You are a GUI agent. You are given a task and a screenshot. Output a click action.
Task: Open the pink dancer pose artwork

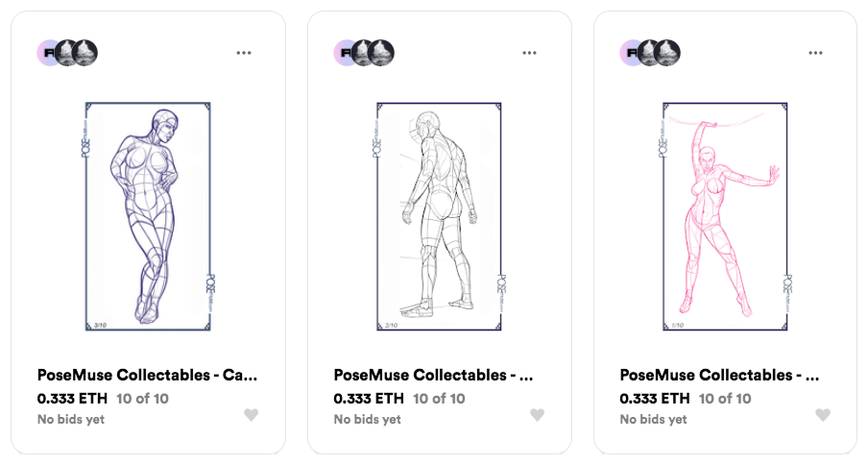(725, 216)
